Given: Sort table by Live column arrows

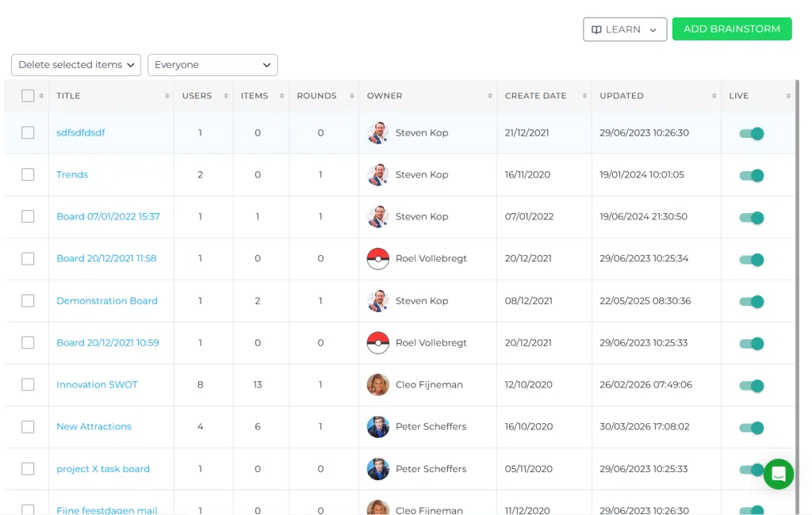Looking at the screenshot, I should (788, 96).
